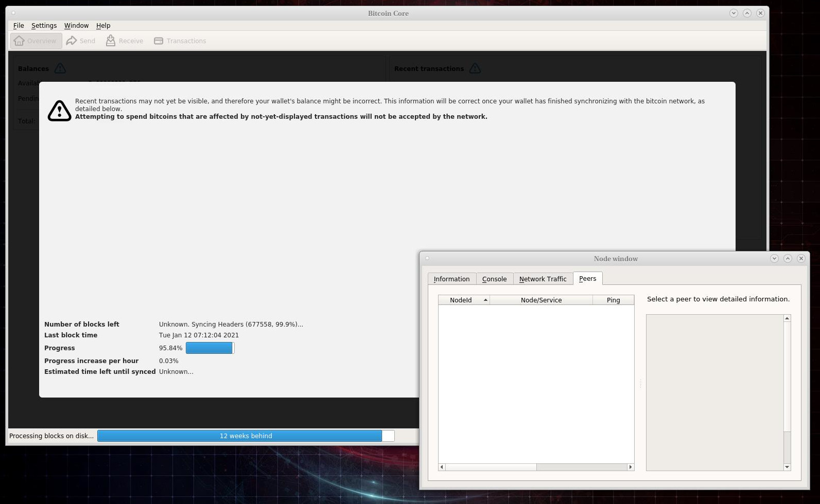Open the Settings menu
Viewport: 820px width, 504px height.
pos(44,25)
